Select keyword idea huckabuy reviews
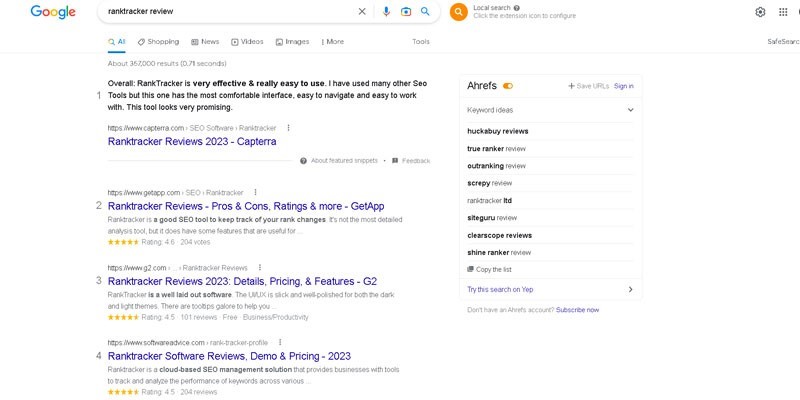 (497, 131)
